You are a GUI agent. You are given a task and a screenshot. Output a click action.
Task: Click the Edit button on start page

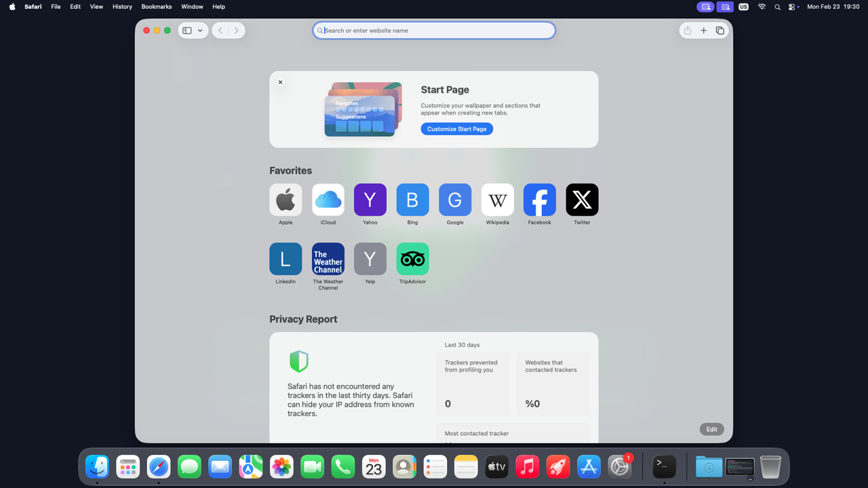coord(711,429)
